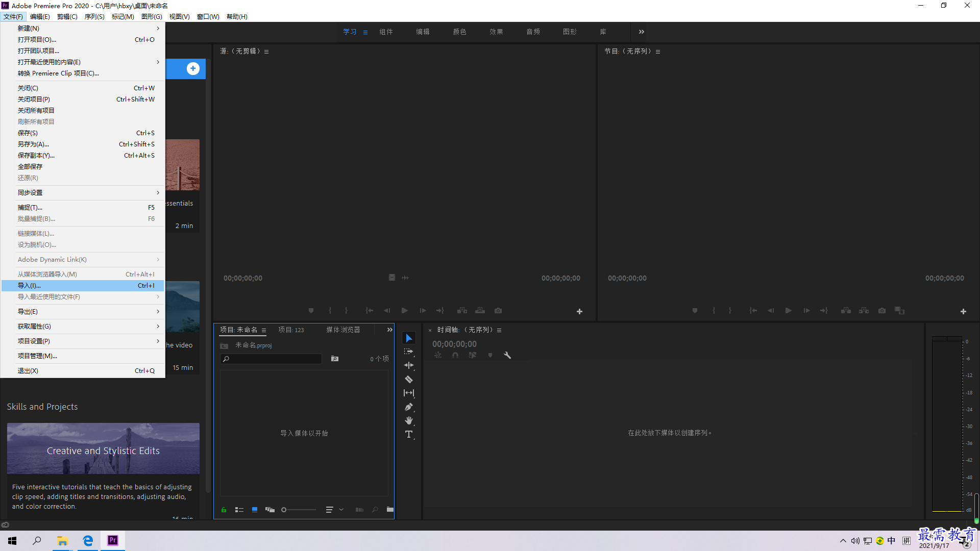
Task: Switch to 颜色 workspace
Action: (459, 32)
